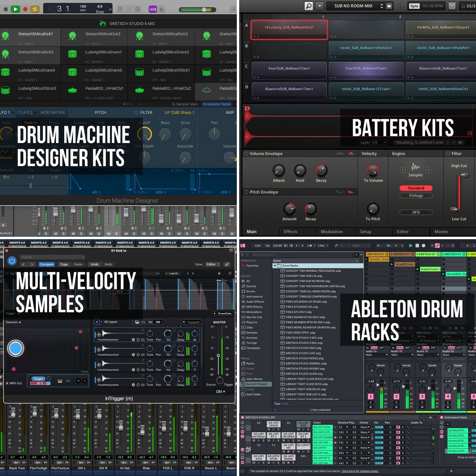This screenshot has height=476, width=476.
Task: Click plugin link chain icon
Action: tap(227, 264)
